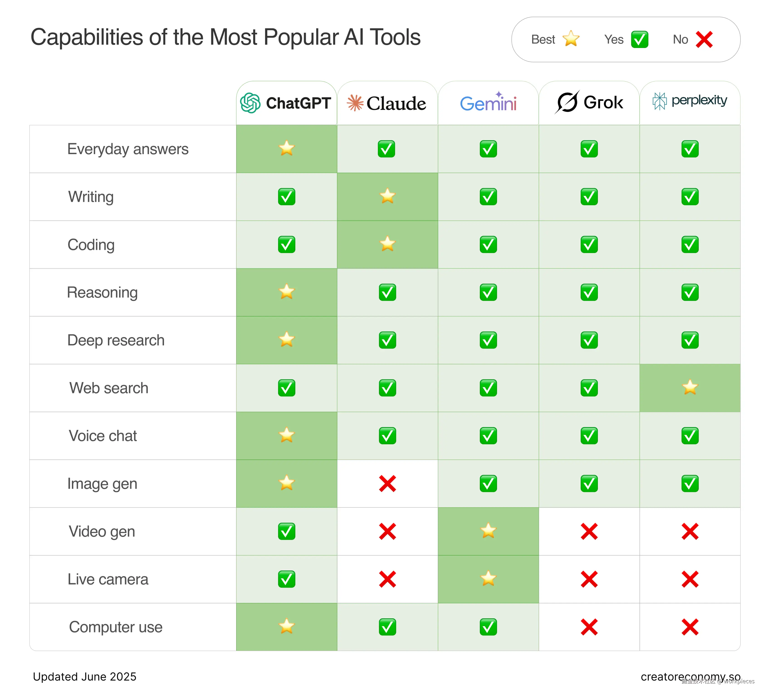Click Claude's dark green Writing cell
This screenshot has height=700, width=770.
click(387, 197)
